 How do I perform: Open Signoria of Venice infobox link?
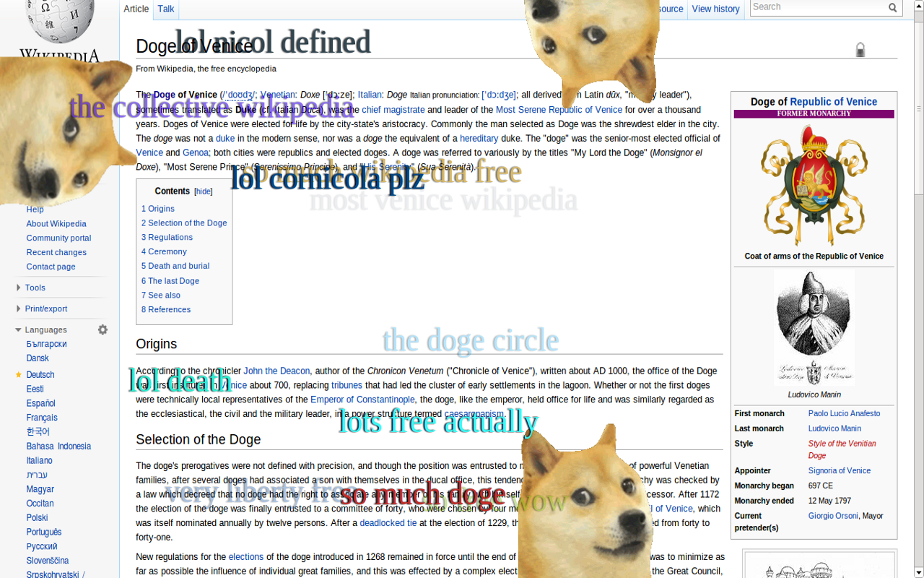(x=840, y=470)
